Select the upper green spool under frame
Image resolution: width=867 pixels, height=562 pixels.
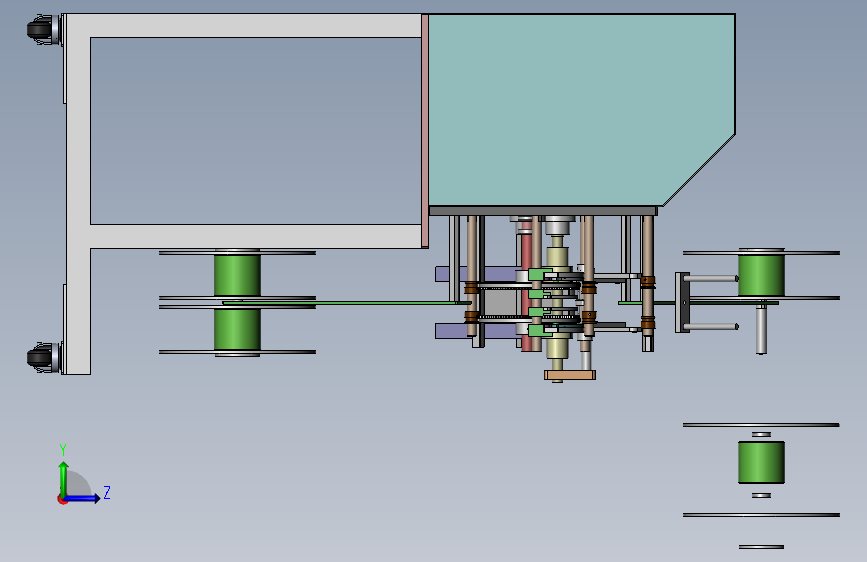(237, 275)
